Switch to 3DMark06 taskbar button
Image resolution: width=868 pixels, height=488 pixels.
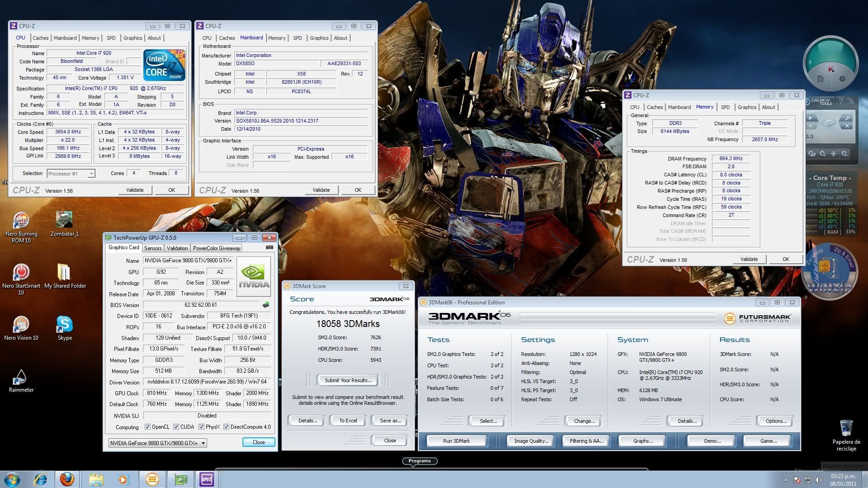152,479
